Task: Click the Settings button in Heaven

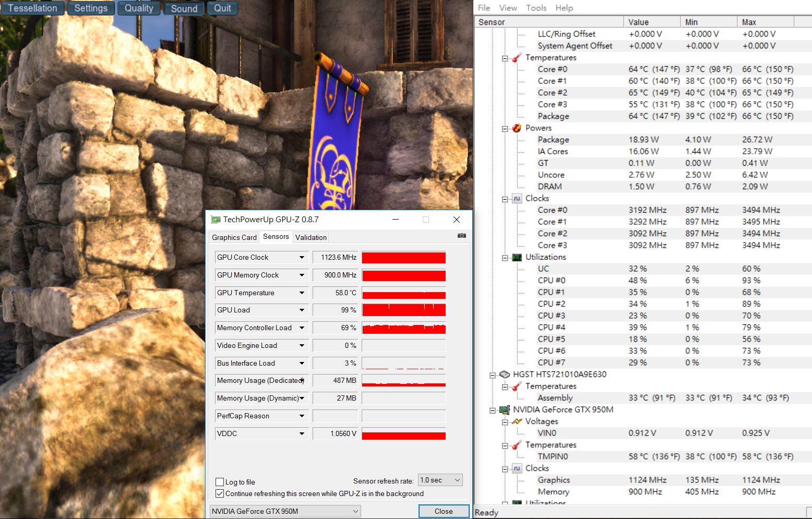Action: pyautogui.click(x=91, y=8)
